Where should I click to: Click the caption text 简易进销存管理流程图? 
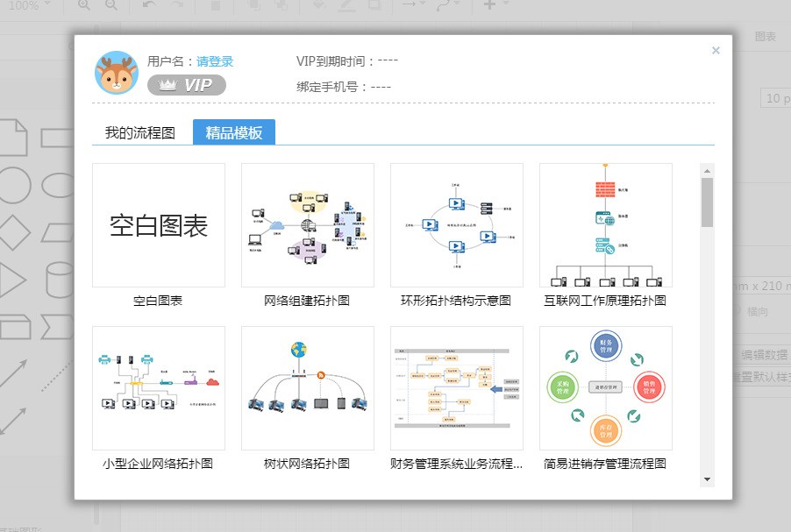point(605,464)
